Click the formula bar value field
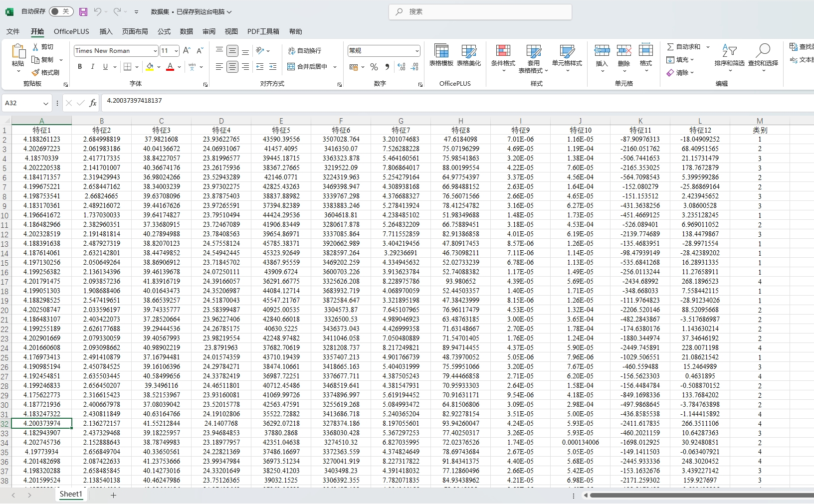The image size is (814, 504). [x=457, y=103]
